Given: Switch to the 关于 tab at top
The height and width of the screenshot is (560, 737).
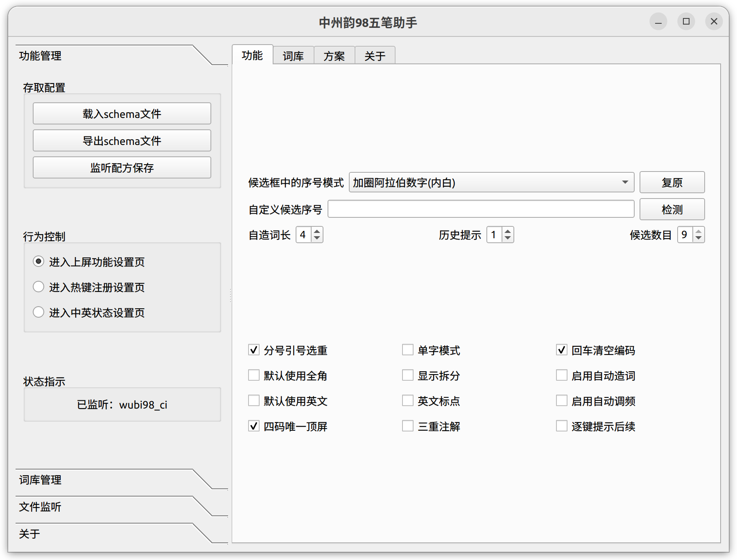Looking at the screenshot, I should pos(375,55).
